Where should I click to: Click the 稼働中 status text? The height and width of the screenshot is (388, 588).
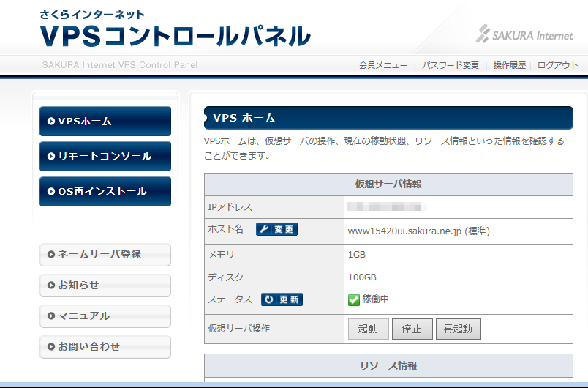point(375,299)
